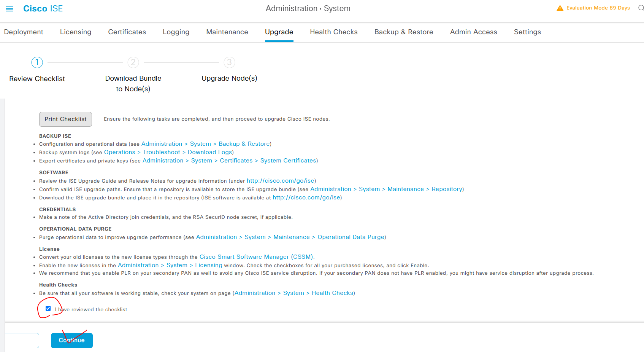
Task: Open cisco.com/go/ise link in Review Upgrade Guide line
Action: point(281,181)
